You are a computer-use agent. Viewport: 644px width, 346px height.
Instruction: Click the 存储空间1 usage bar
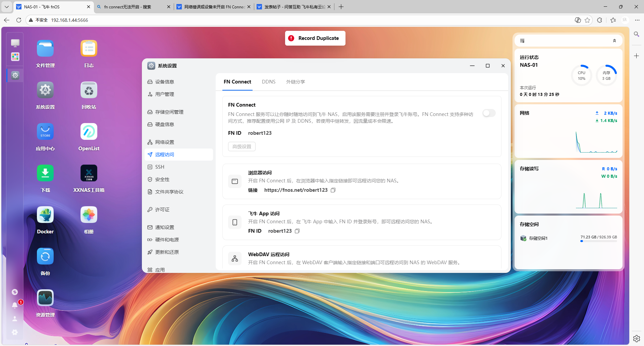[598, 241]
